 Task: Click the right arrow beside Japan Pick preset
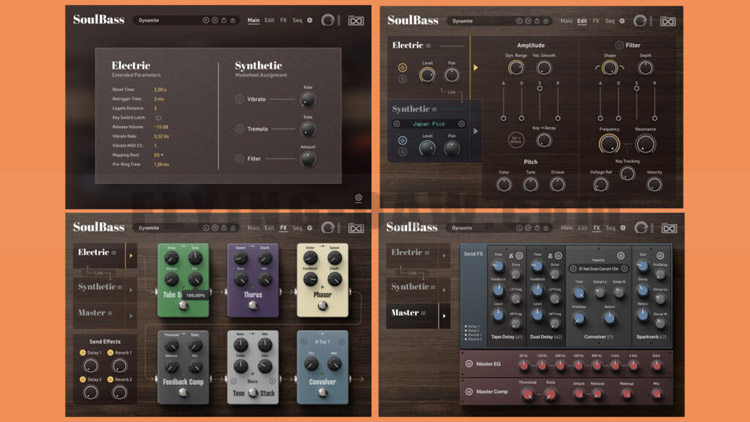click(x=462, y=123)
